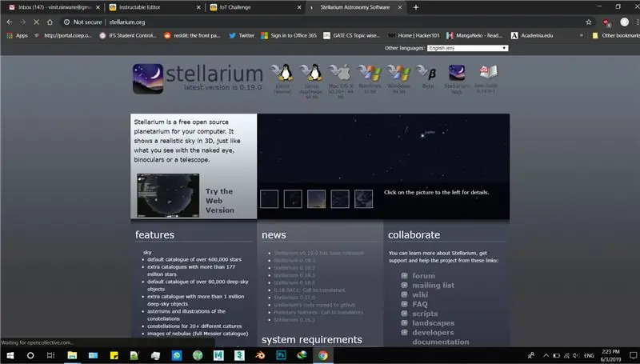The width and height of the screenshot is (640, 364).
Task: Open GATE CS Topic wise bookmark
Action: coord(351,35)
